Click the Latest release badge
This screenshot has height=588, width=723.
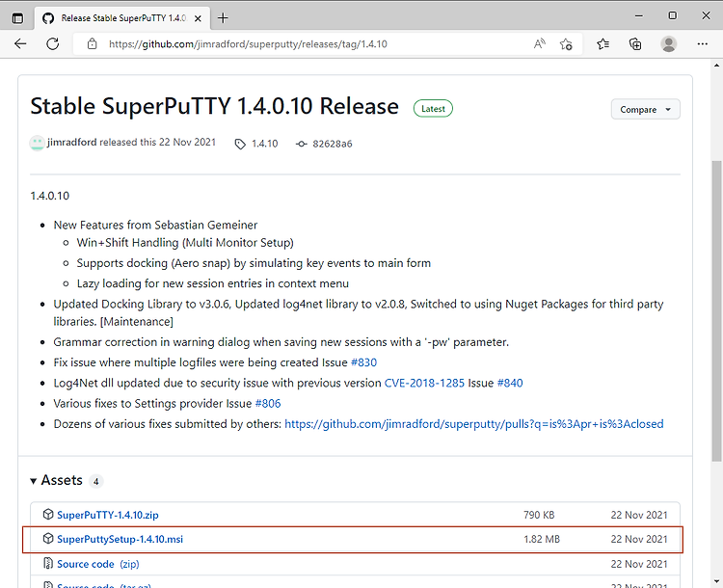[433, 109]
